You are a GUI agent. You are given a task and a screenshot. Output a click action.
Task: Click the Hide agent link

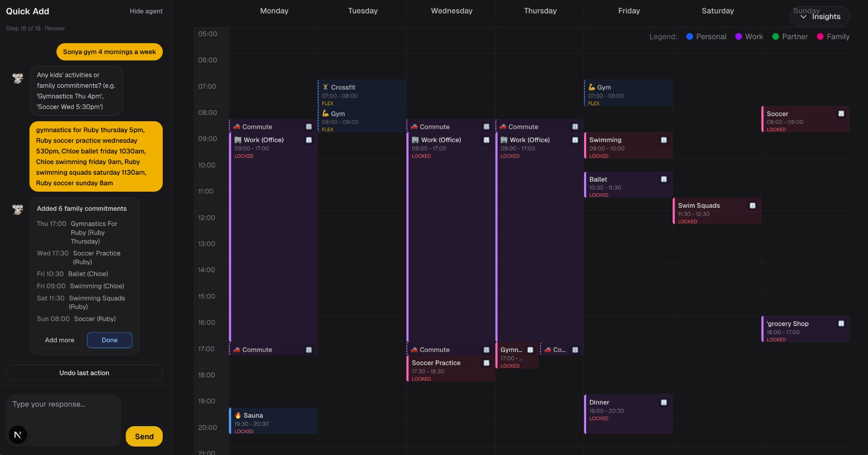(146, 11)
